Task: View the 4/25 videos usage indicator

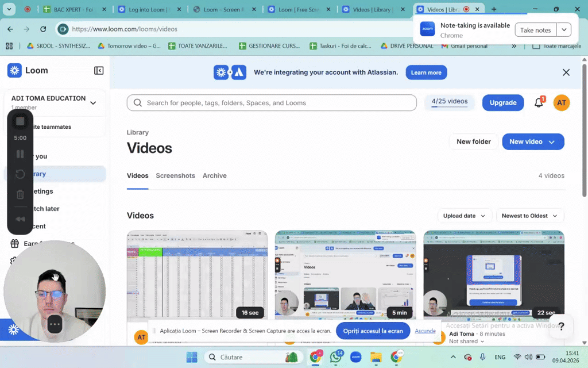Action: 449,102
